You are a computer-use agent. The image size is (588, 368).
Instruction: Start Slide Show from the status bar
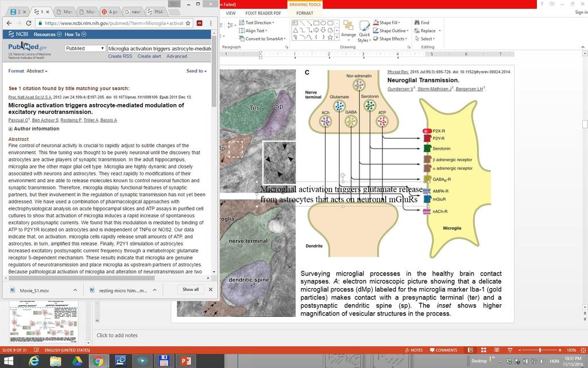tap(510, 350)
